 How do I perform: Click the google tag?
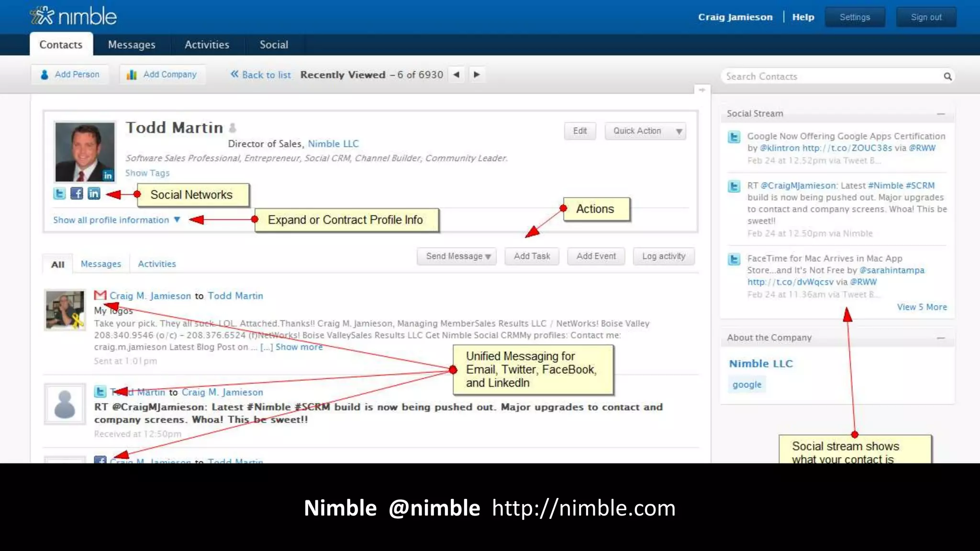(x=746, y=385)
